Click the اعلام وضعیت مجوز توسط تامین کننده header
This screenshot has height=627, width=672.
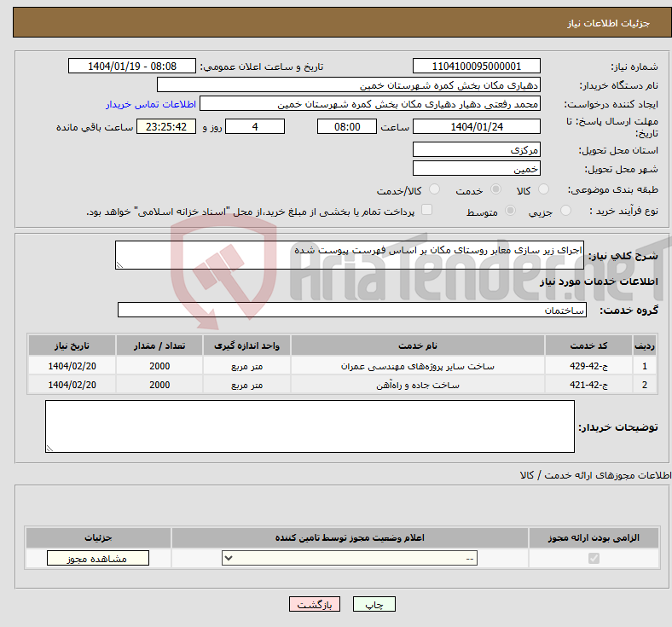coord(350,537)
